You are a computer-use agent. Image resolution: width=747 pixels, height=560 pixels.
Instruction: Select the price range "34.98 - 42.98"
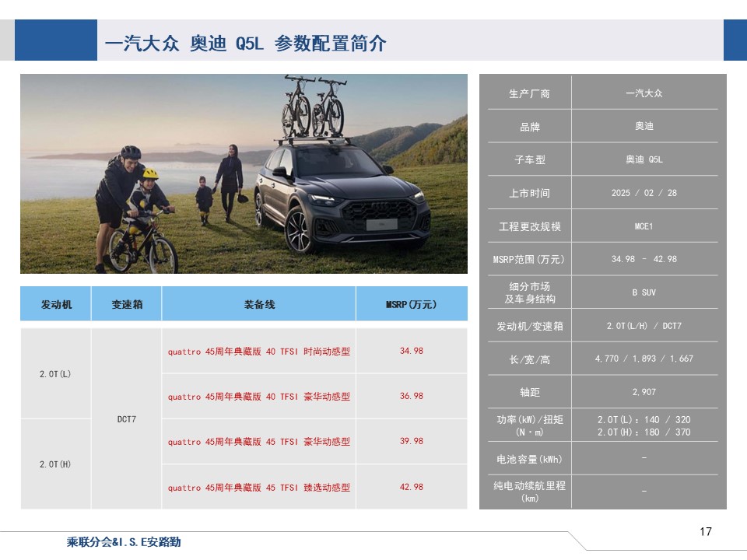[x=644, y=259]
